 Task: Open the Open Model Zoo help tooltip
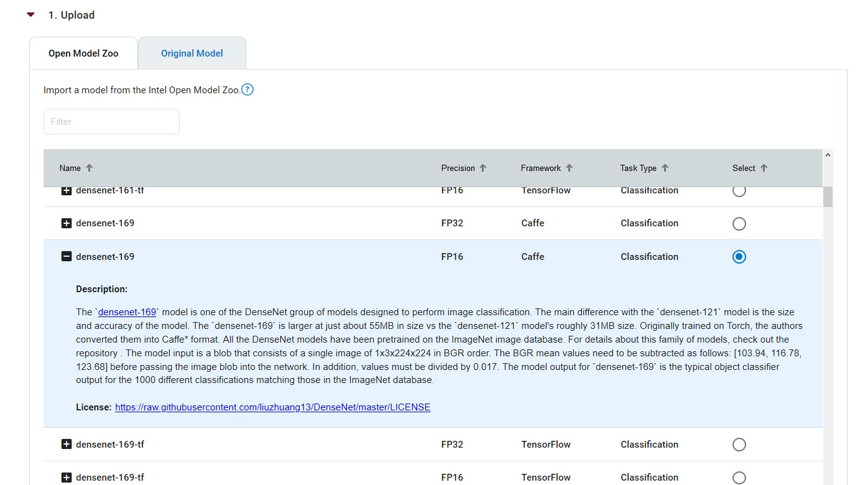(x=247, y=90)
